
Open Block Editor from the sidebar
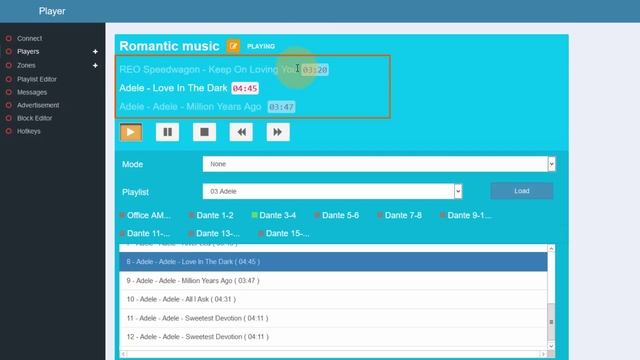pos(34,118)
